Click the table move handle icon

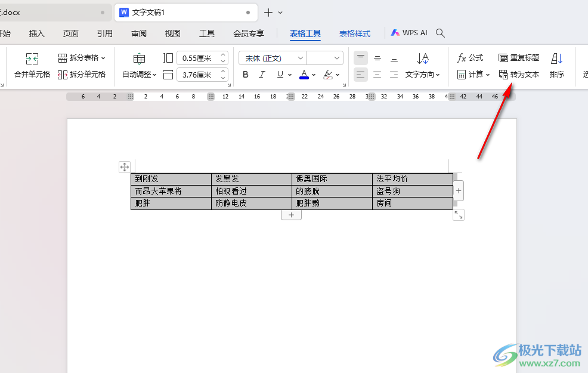tap(125, 167)
